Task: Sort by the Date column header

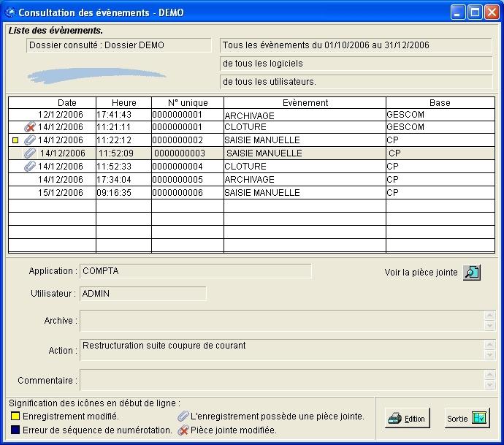Action: [x=66, y=103]
